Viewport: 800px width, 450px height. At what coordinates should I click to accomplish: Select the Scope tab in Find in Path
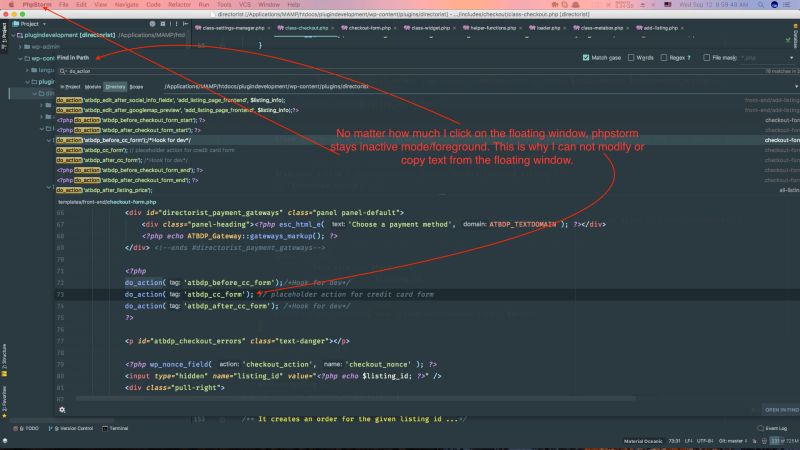pyautogui.click(x=136, y=87)
